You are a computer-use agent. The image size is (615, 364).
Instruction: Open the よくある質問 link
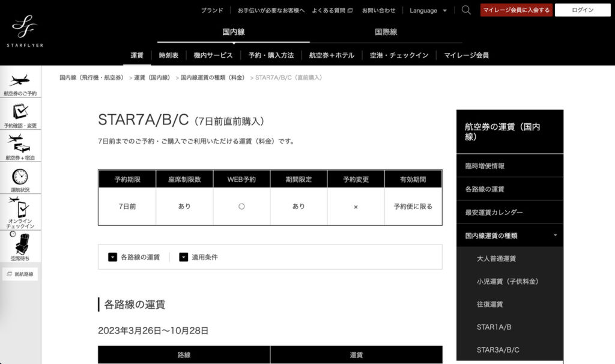pos(332,11)
